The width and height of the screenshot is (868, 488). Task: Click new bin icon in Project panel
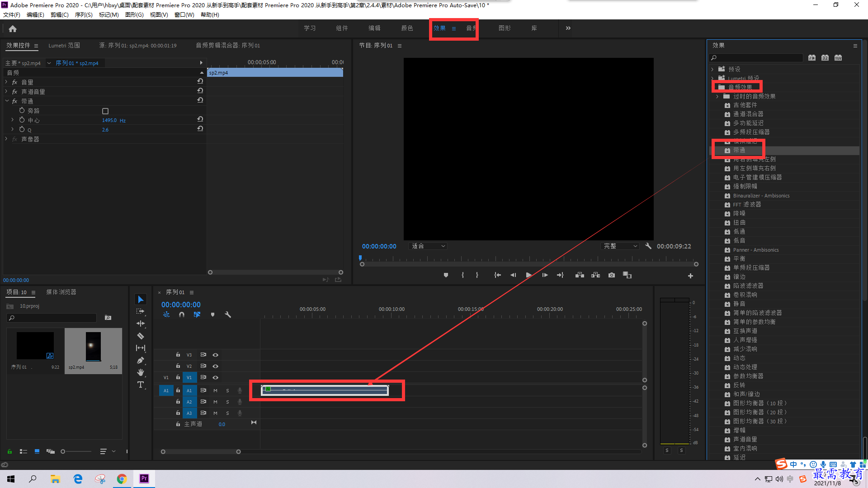[x=108, y=318]
